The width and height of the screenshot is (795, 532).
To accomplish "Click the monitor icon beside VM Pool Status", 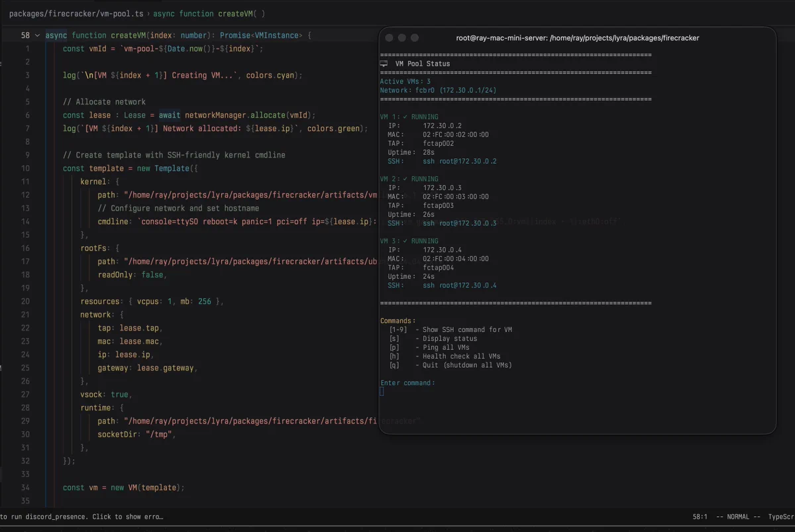I will [384, 64].
